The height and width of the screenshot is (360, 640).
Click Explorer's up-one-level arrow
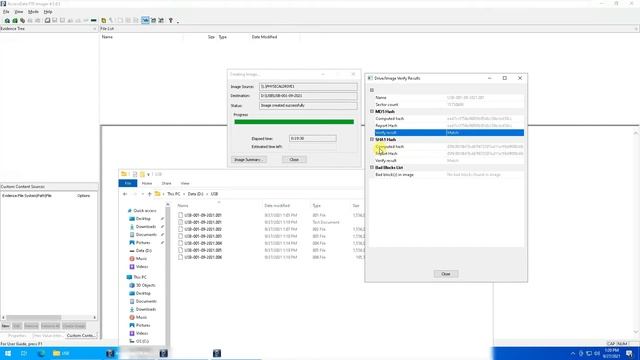point(149,194)
